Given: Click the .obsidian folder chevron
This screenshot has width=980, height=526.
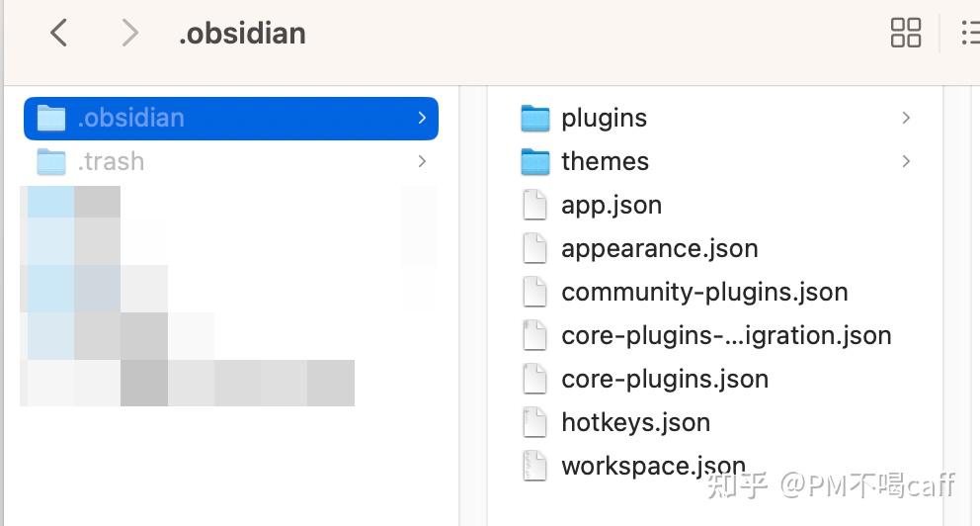Looking at the screenshot, I should point(422,118).
